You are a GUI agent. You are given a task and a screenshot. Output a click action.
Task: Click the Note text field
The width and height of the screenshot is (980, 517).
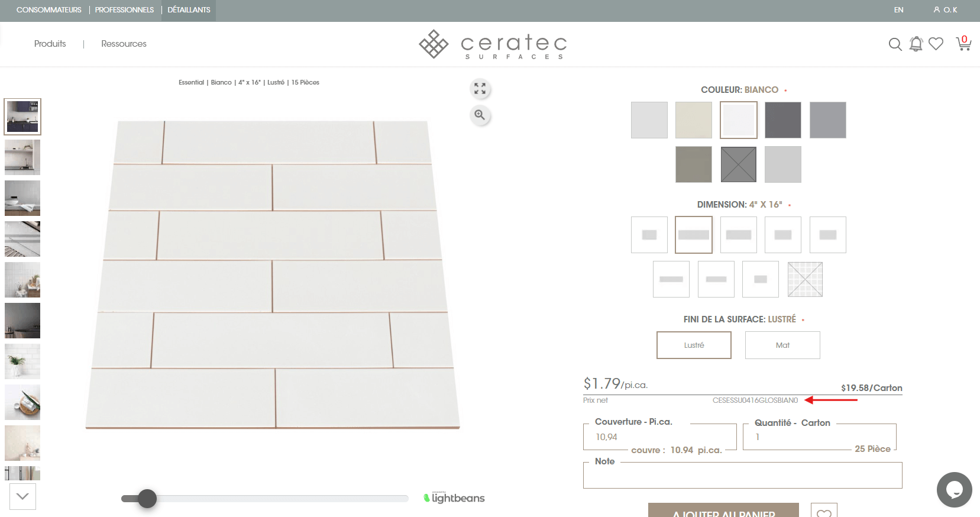pos(743,475)
